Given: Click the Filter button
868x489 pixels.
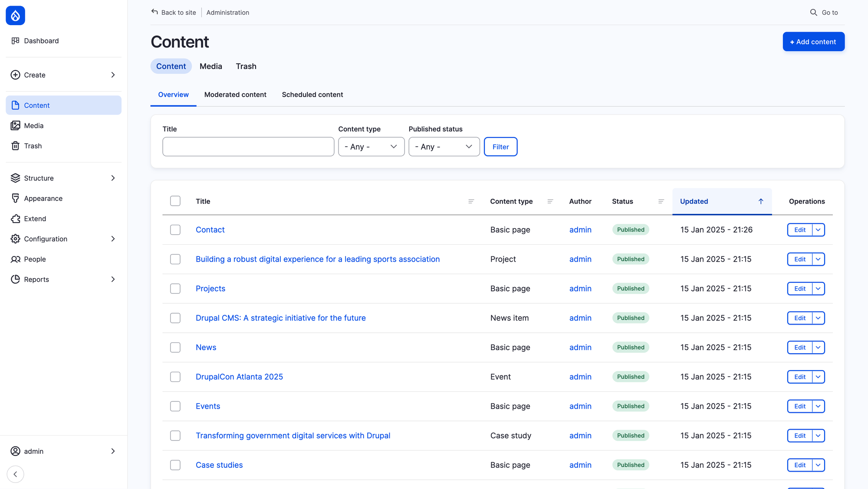Looking at the screenshot, I should 500,147.
